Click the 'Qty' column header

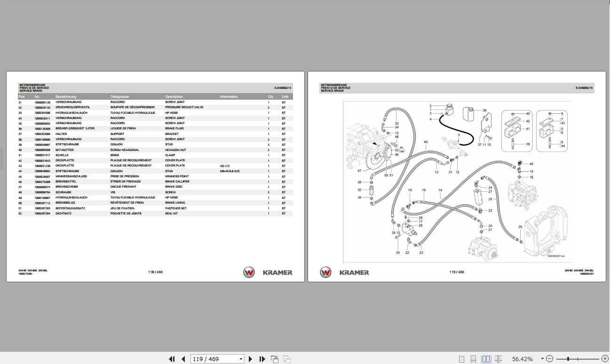[x=270, y=97]
